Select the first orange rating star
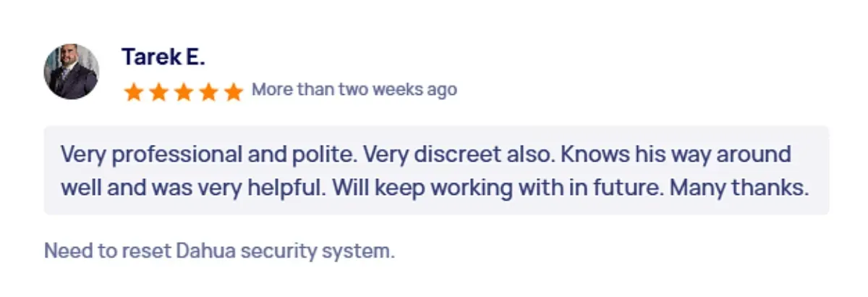The width and height of the screenshot is (868, 297). (x=133, y=91)
